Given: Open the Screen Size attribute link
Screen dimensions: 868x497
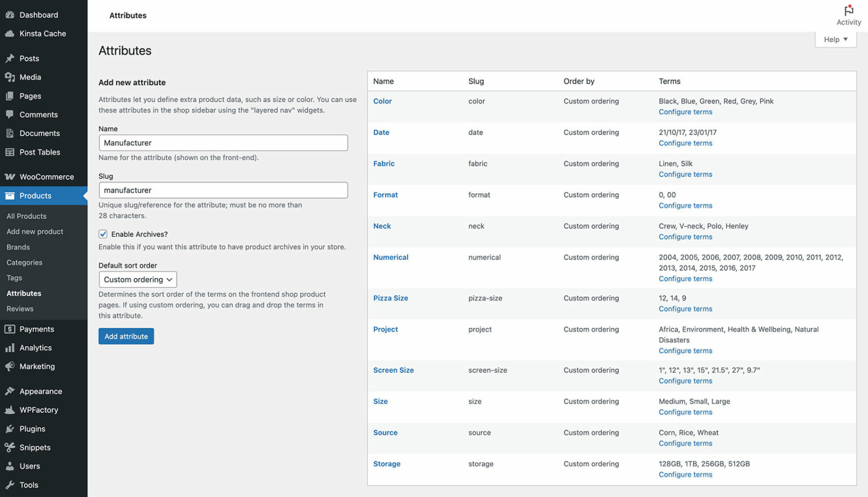Looking at the screenshot, I should click(x=393, y=370).
